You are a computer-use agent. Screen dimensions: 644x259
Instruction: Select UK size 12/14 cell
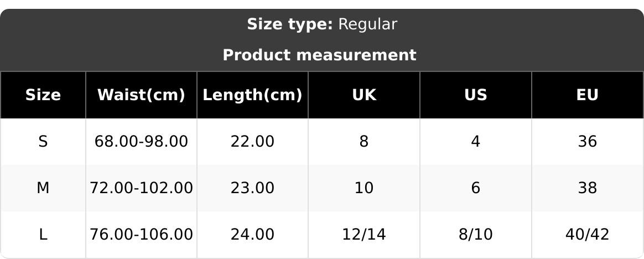pos(364,235)
